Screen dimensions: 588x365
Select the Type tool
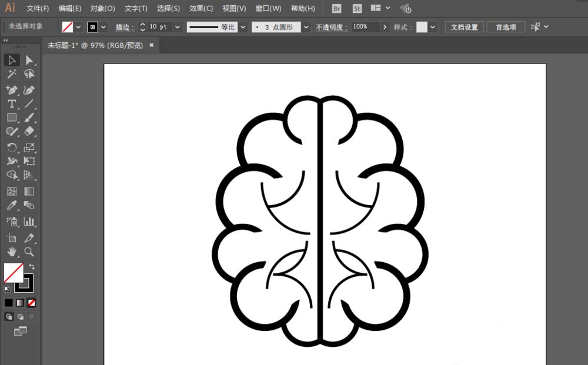pos(12,103)
